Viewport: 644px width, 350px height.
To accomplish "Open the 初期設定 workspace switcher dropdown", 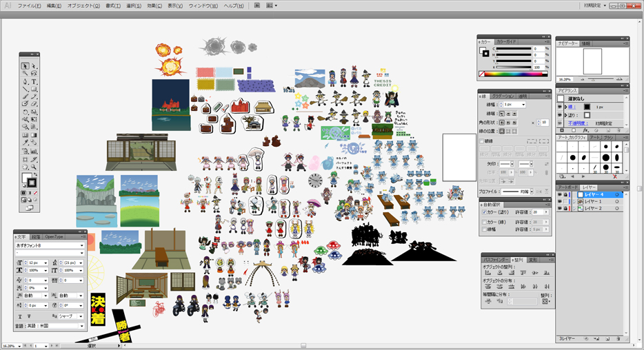I will coord(595,6).
